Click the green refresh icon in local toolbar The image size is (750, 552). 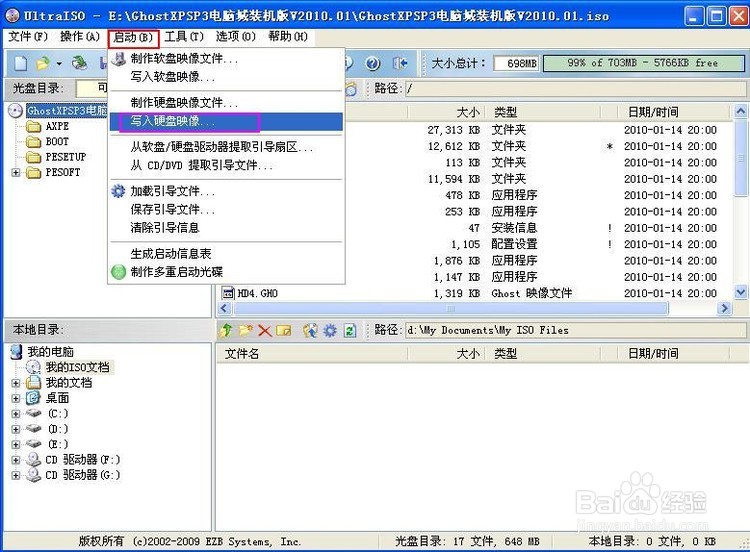pos(350,330)
